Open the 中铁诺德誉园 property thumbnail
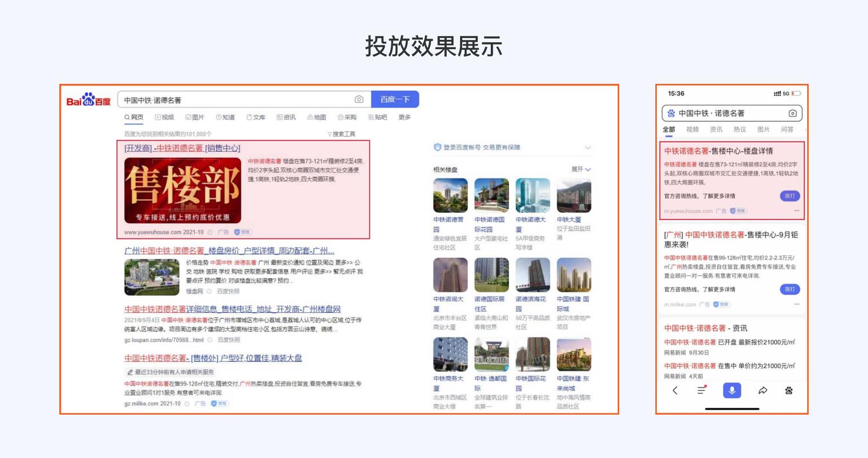Viewport: 868px width, 458px height. click(x=450, y=196)
